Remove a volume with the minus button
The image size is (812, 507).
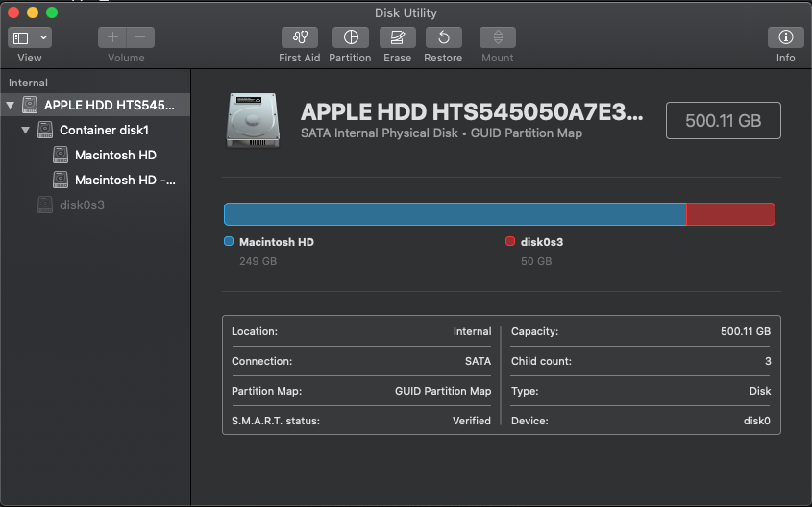[140, 37]
